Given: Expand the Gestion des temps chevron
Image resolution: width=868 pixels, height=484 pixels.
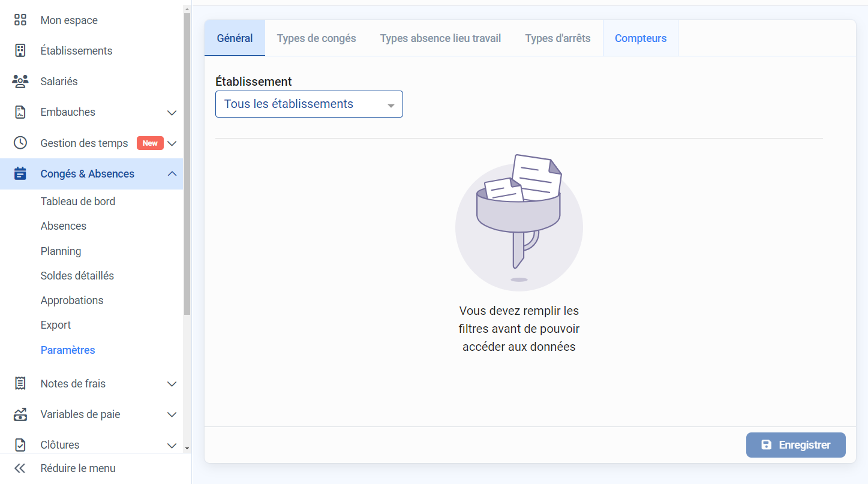Looking at the screenshot, I should tap(172, 143).
